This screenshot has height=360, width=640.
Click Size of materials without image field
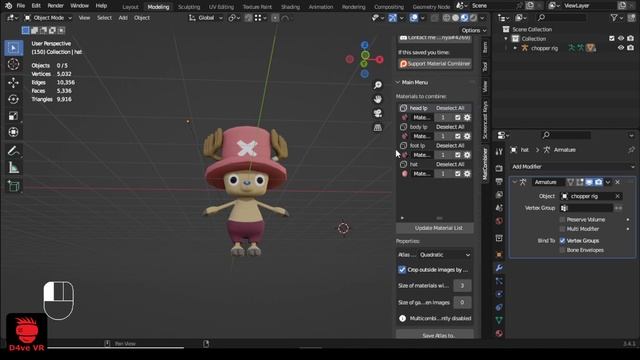pos(462,286)
